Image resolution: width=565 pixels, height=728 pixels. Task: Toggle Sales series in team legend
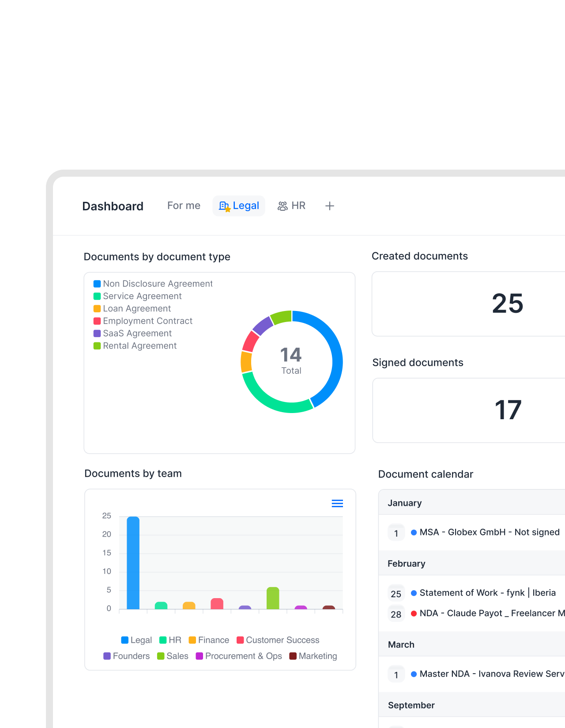[x=173, y=656]
